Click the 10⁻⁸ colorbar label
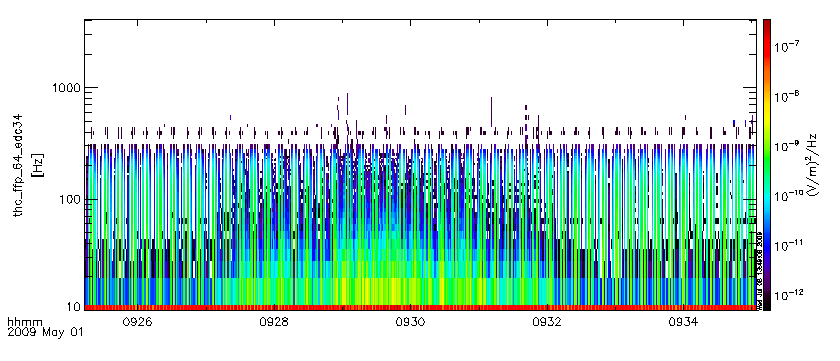Screen dimensions: 840x361 coord(787,96)
